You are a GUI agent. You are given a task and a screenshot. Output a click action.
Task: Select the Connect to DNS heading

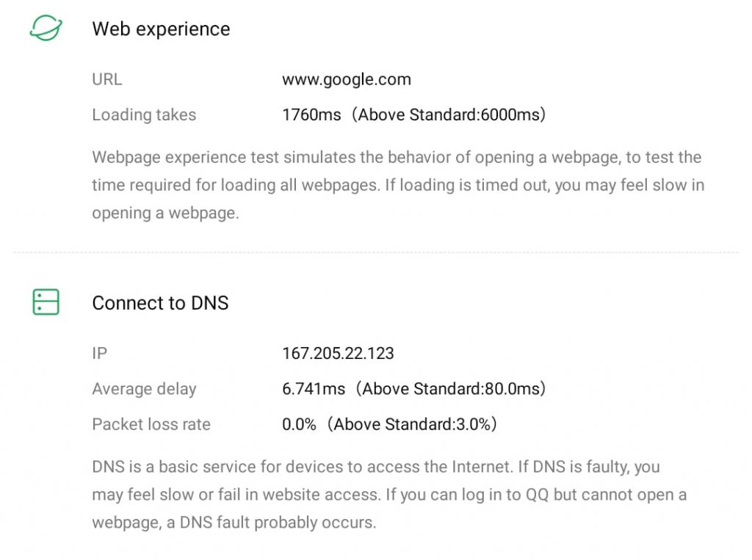coord(160,302)
